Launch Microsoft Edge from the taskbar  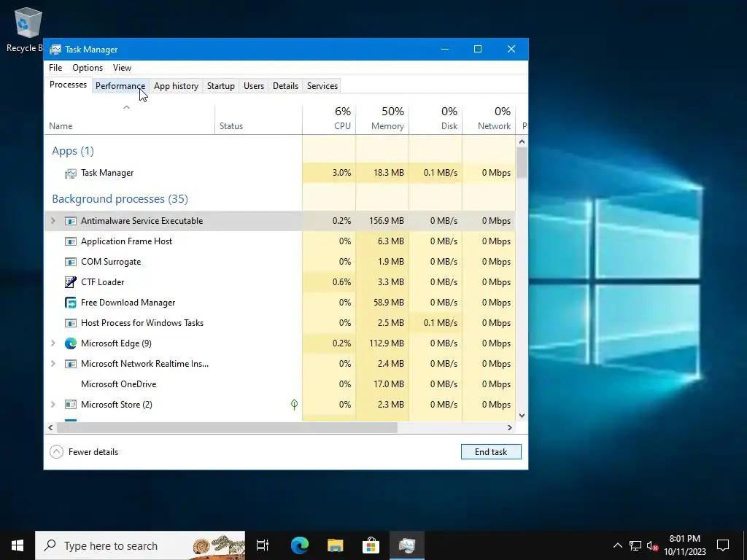click(x=300, y=545)
